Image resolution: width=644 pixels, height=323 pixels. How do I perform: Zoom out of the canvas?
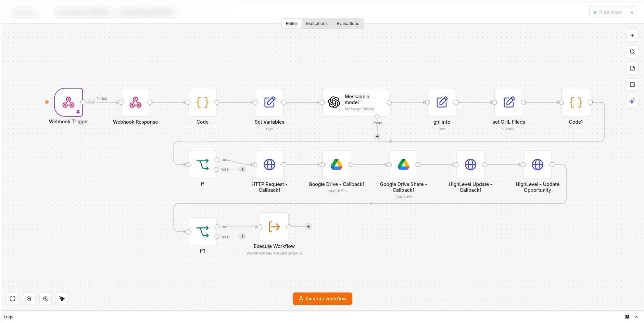(46, 299)
